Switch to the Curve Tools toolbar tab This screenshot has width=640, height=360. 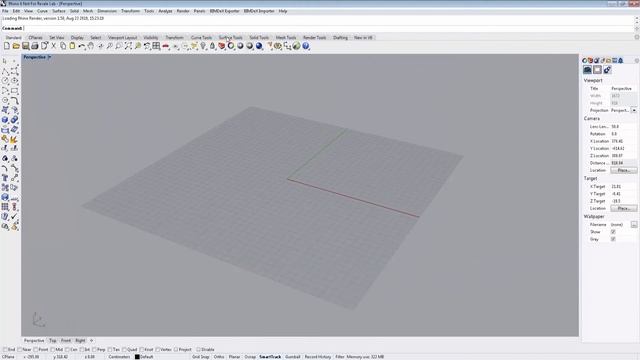click(x=201, y=38)
